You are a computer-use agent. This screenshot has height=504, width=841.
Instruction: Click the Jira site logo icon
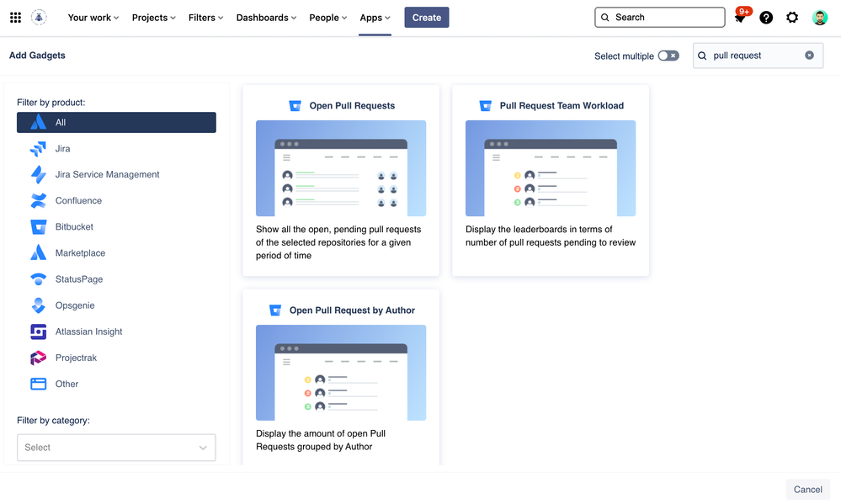[39, 18]
